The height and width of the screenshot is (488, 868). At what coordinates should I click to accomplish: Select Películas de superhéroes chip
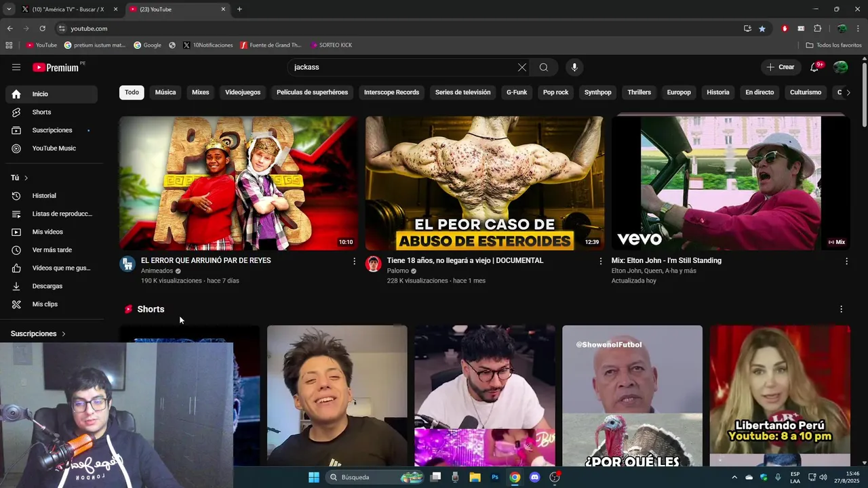click(312, 92)
